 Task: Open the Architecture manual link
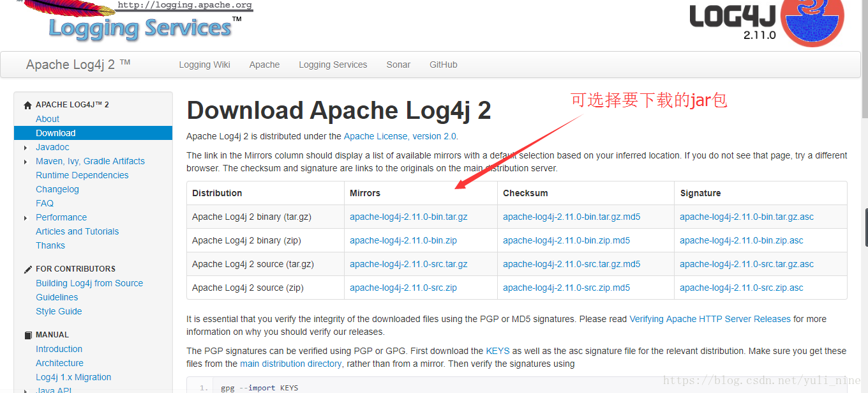tap(59, 363)
